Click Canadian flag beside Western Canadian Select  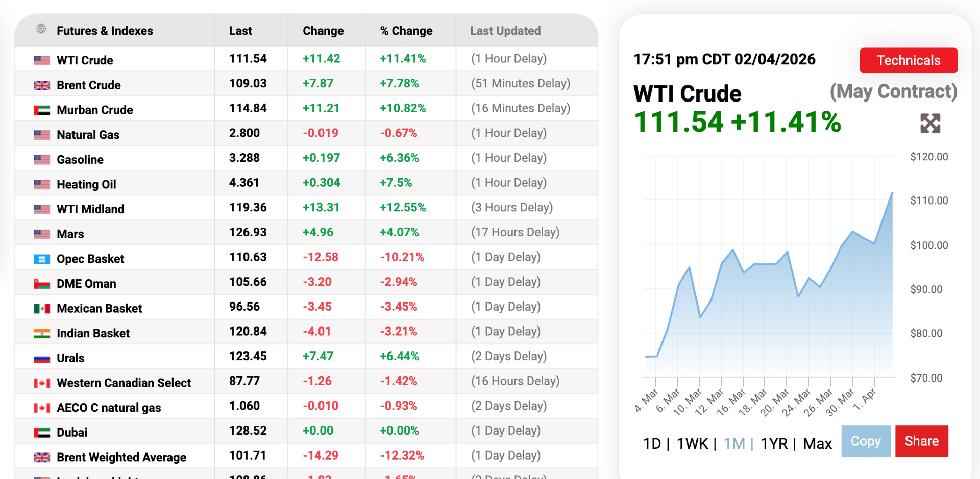click(x=42, y=383)
